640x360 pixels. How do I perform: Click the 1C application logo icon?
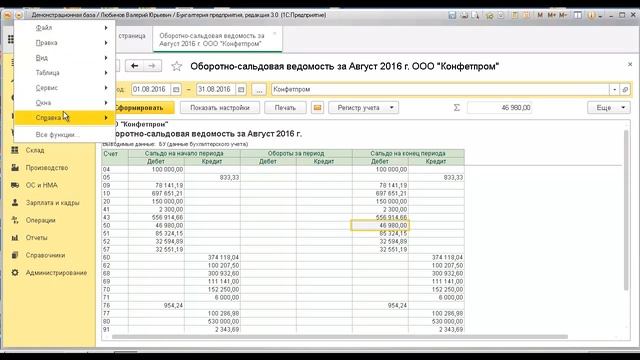[x=7, y=15]
